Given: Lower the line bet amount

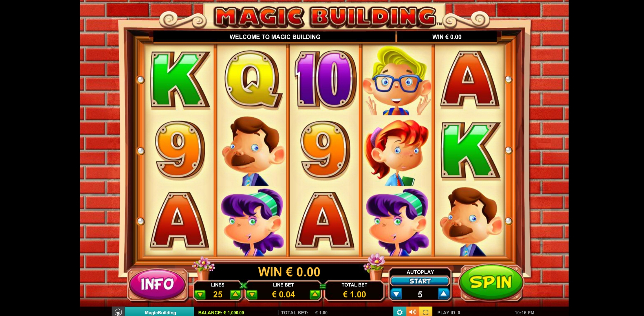Looking at the screenshot, I should [x=252, y=294].
